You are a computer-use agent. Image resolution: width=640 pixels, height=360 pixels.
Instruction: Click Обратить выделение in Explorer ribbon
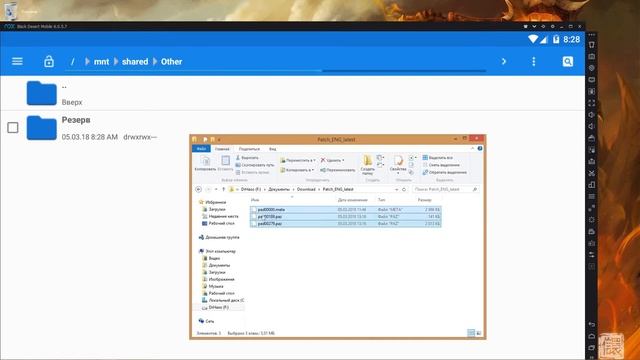[x=444, y=172]
